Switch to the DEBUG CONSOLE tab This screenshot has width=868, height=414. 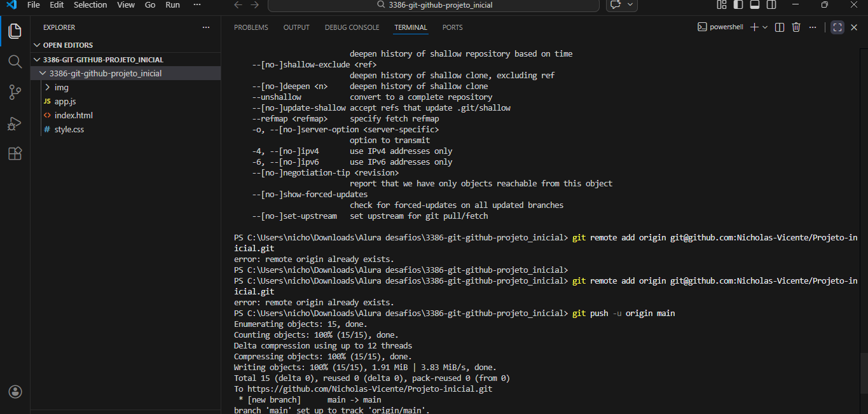(352, 27)
